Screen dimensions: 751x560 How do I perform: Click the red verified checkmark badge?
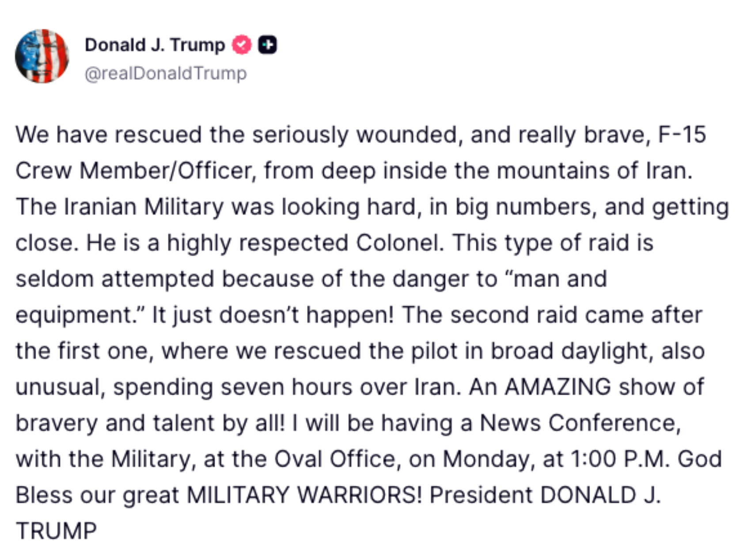pyautogui.click(x=242, y=45)
